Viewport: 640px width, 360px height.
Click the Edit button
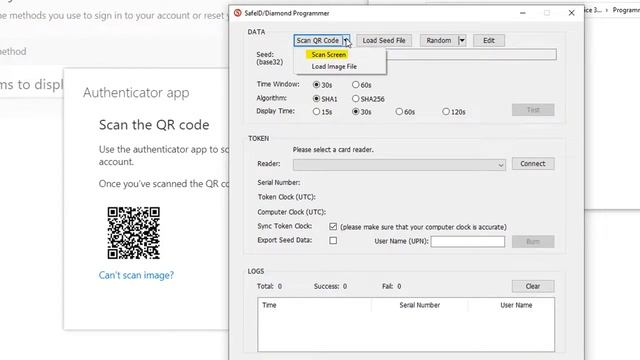click(489, 40)
